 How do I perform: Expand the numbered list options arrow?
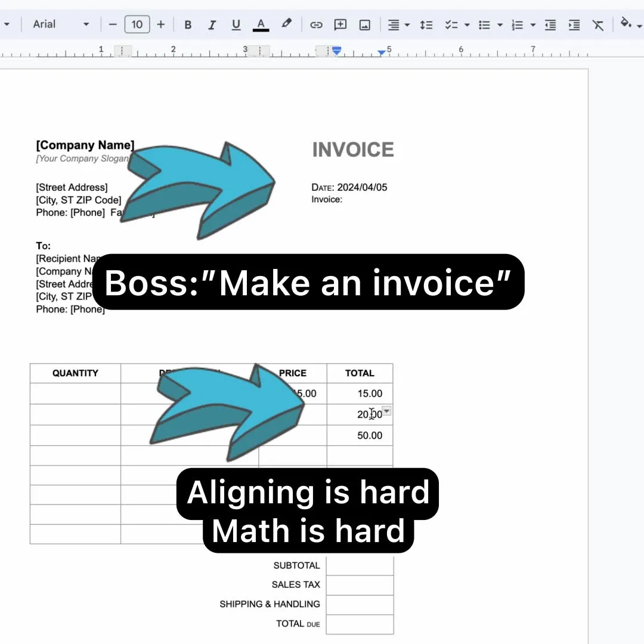(532, 25)
